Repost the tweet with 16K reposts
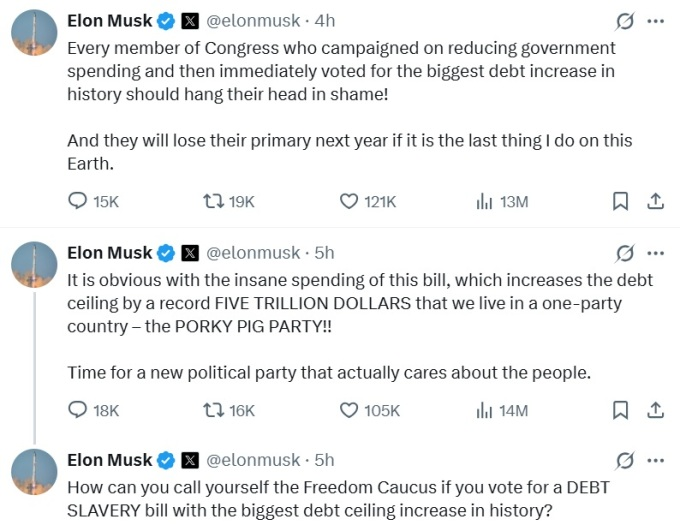The image size is (680, 531). (x=213, y=410)
